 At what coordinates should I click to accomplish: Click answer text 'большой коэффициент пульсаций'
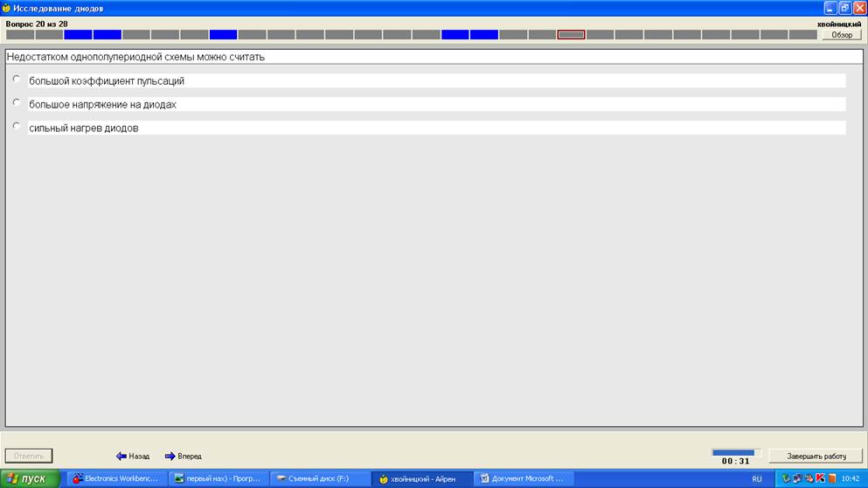107,80
